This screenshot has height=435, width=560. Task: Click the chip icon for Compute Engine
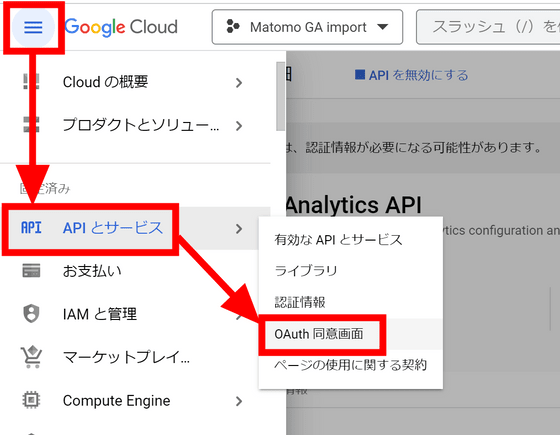click(31, 400)
